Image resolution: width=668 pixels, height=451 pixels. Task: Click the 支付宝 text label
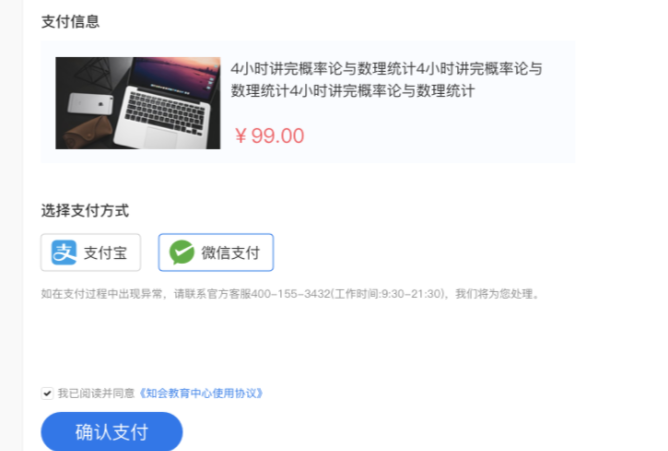pyautogui.click(x=105, y=253)
